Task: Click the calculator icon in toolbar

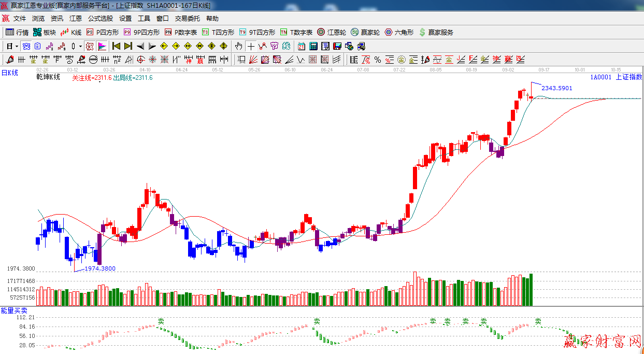Action: point(313,46)
